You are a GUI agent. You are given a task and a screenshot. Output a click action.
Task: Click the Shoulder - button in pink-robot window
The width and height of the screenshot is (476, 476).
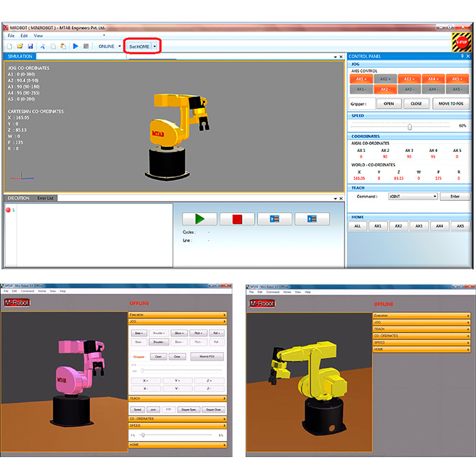click(159, 342)
